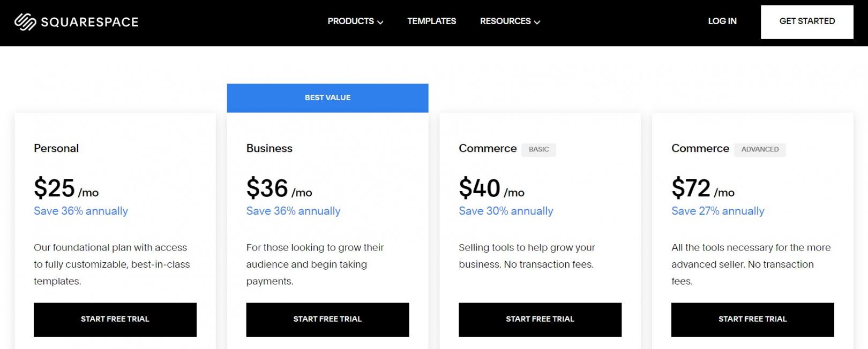Viewport: 868px width, 349px height.
Task: Click the Squarespace logo icon
Action: click(25, 22)
